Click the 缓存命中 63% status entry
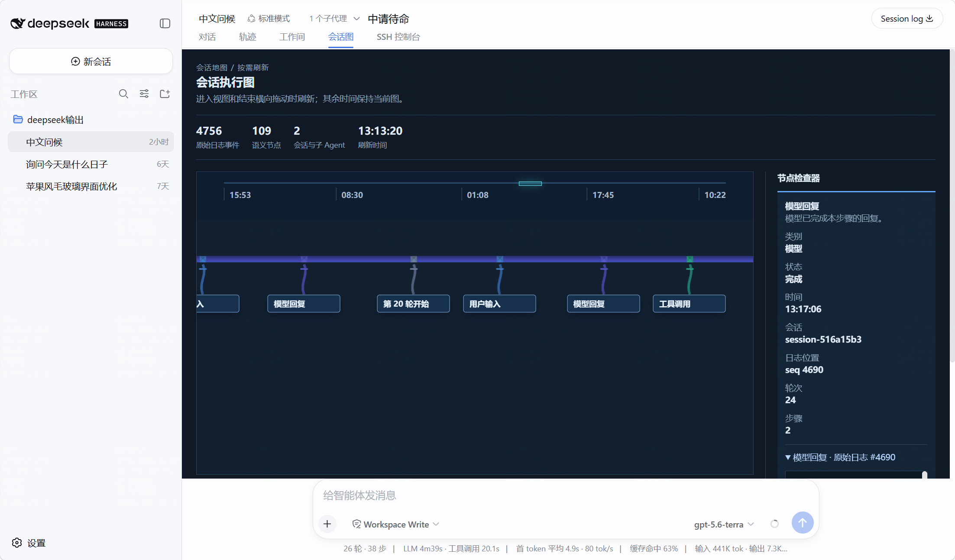This screenshot has height=560, width=955. (x=654, y=549)
